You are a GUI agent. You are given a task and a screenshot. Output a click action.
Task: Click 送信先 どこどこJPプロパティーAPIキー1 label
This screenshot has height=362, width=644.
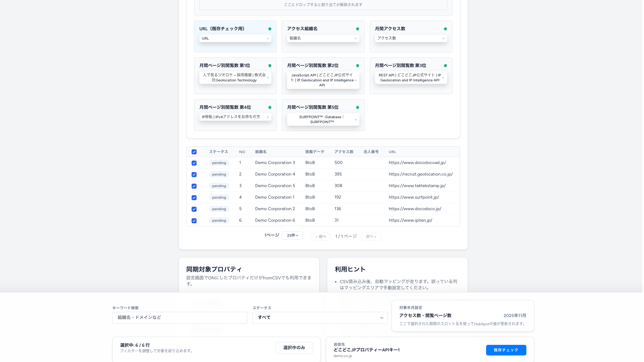coord(367,350)
